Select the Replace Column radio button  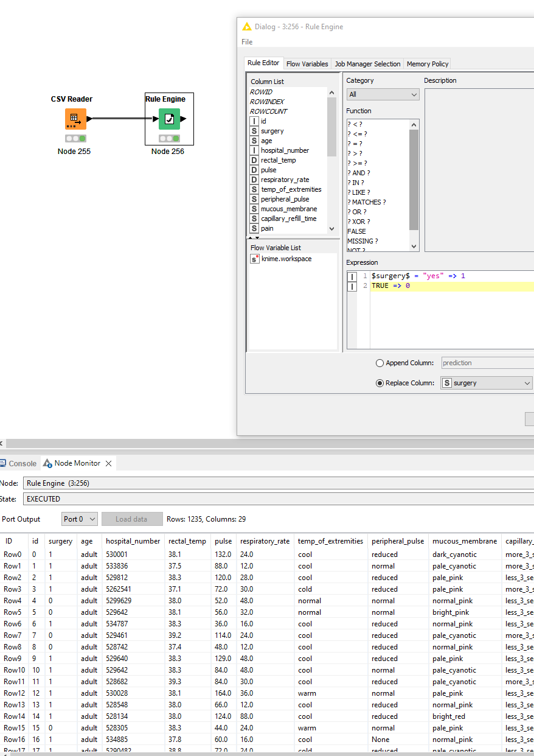click(380, 383)
